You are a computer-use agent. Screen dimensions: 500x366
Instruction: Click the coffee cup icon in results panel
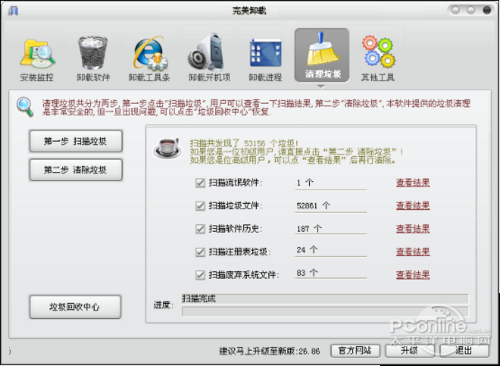click(x=168, y=148)
